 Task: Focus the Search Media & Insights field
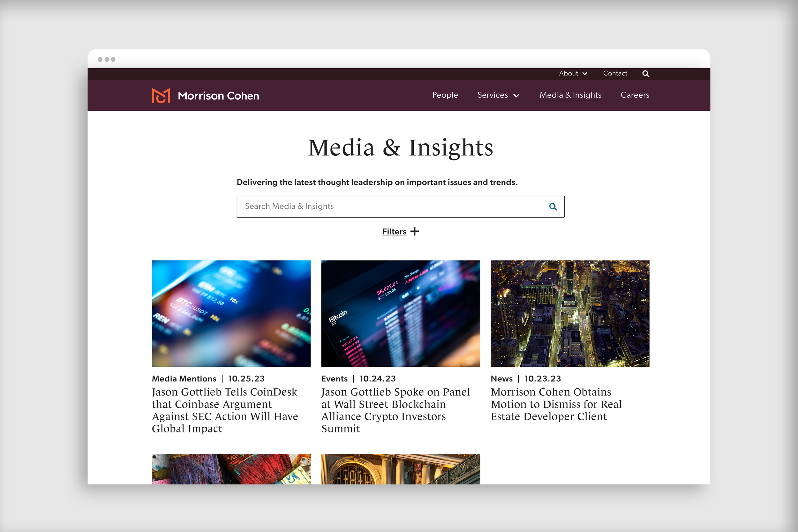pos(400,206)
